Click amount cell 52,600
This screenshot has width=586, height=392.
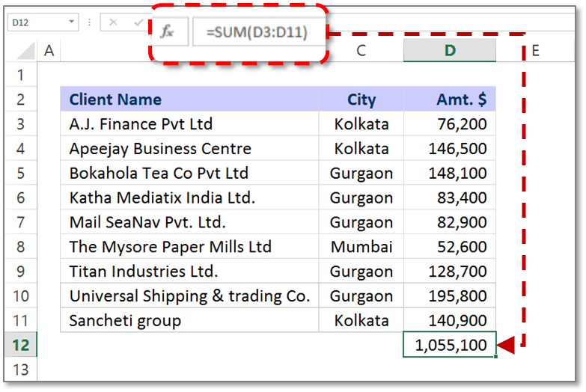[x=450, y=247]
